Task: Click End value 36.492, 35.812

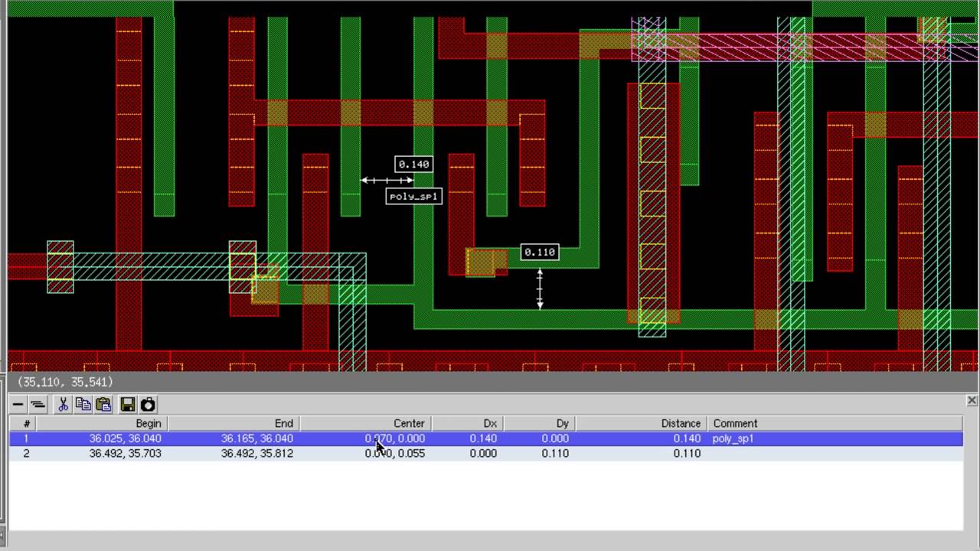Action: pos(257,453)
